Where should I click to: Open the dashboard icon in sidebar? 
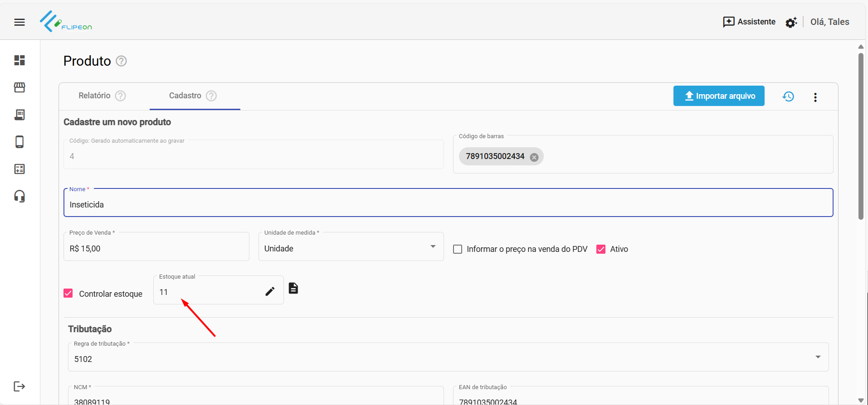coord(20,60)
